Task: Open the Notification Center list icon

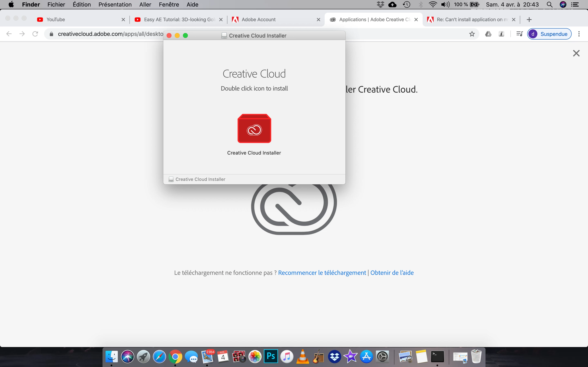Action: [575, 4]
